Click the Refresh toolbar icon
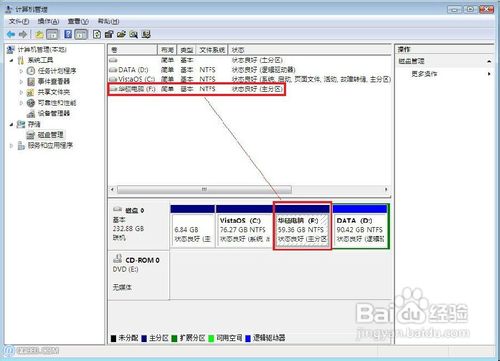The image size is (500, 361). [x=97, y=34]
